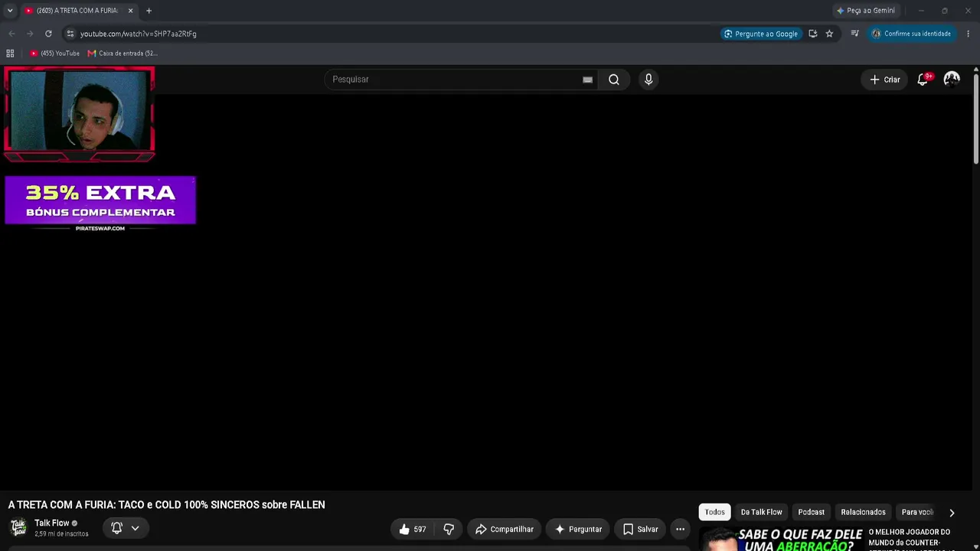Screen dimensions: 980x551
Task: Dislike the video
Action: click(x=449, y=530)
